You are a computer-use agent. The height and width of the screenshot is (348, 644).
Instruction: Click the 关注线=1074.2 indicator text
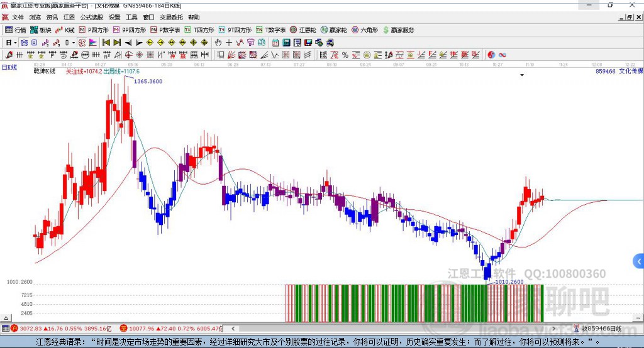[84, 72]
